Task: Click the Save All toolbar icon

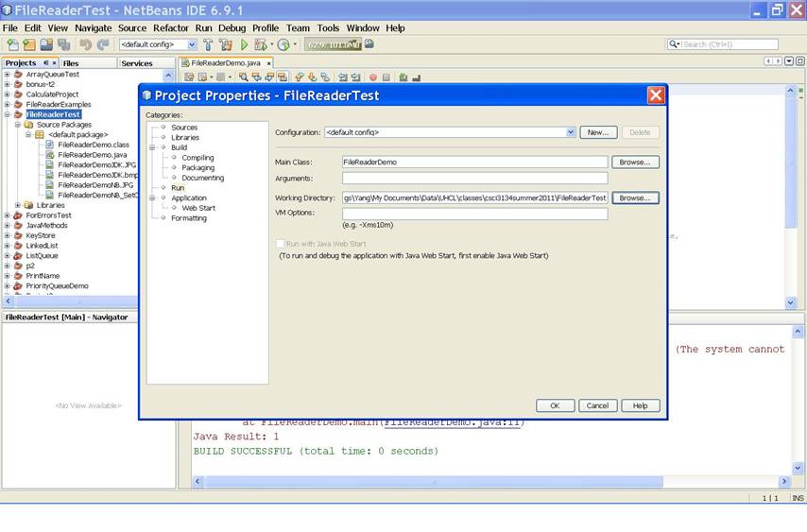Action: 64,44
